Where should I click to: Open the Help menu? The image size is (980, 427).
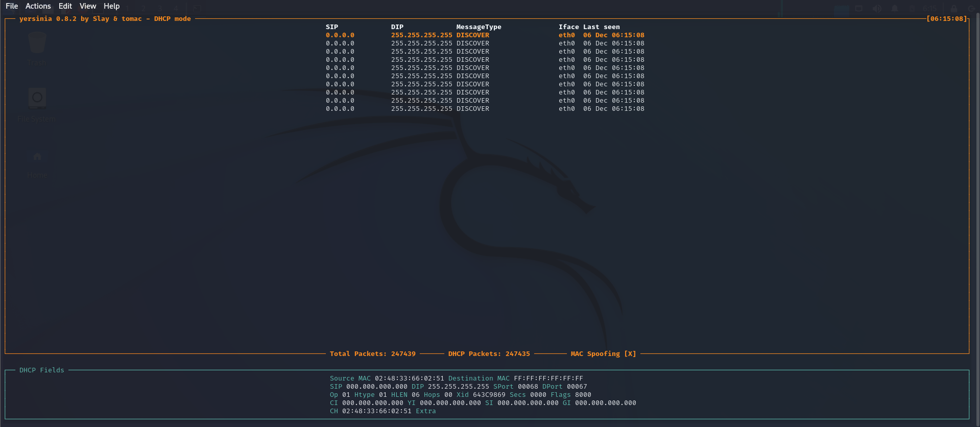point(111,6)
